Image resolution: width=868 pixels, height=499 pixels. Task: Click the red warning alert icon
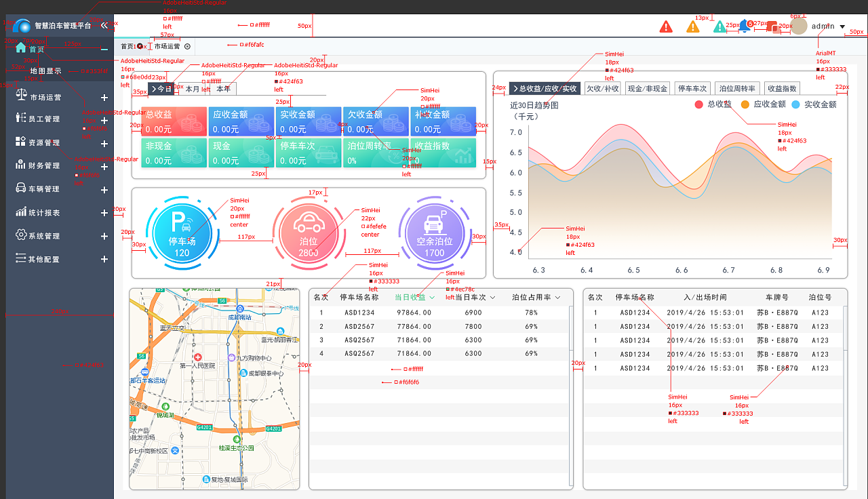666,26
